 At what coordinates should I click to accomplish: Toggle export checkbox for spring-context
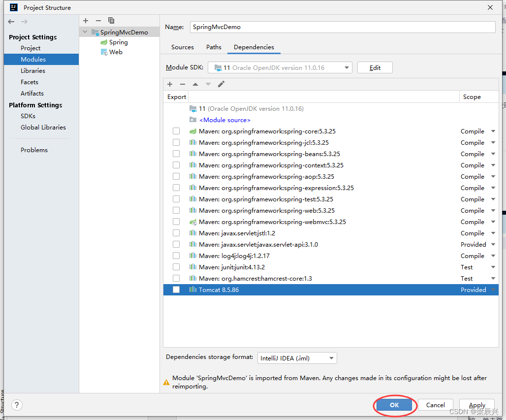tap(176, 165)
